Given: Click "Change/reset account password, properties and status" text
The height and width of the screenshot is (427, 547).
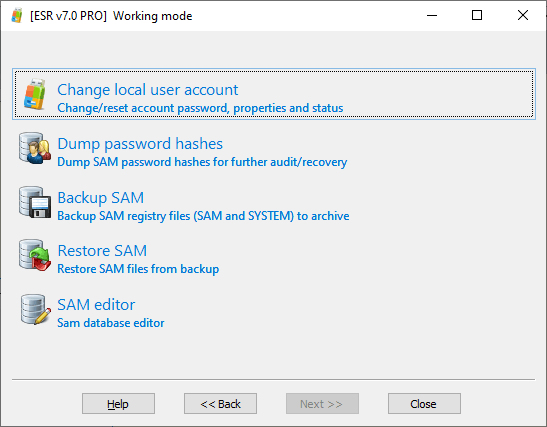Looking at the screenshot, I should pyautogui.click(x=200, y=108).
